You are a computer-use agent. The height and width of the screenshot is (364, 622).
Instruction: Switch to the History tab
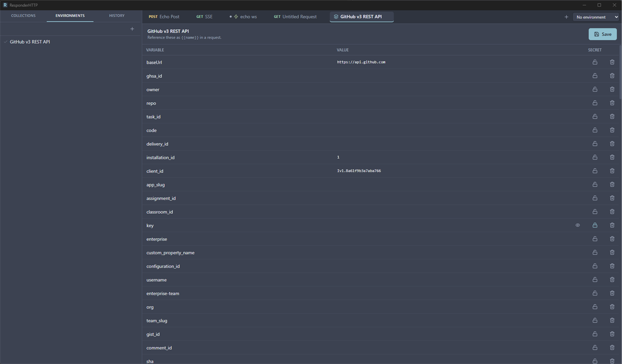coord(117,16)
